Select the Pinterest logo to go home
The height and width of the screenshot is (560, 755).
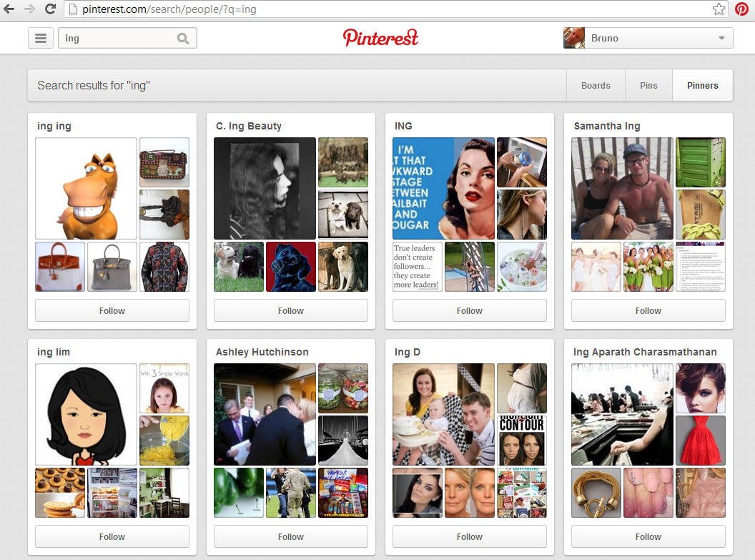380,37
